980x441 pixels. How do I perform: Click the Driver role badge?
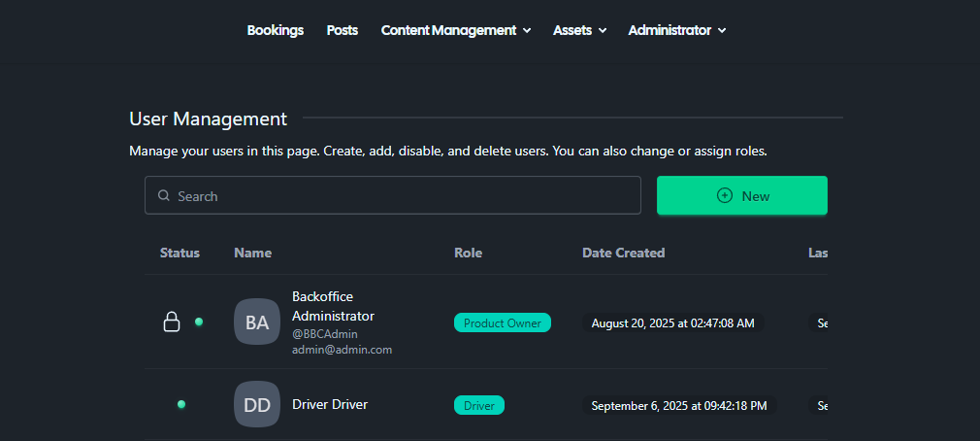[479, 405]
